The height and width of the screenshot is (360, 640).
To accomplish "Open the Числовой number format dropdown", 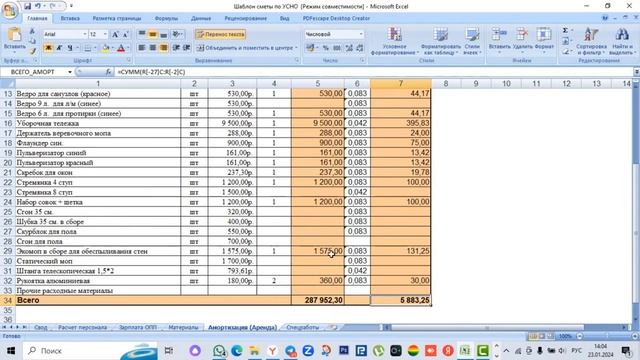I will (x=361, y=34).
